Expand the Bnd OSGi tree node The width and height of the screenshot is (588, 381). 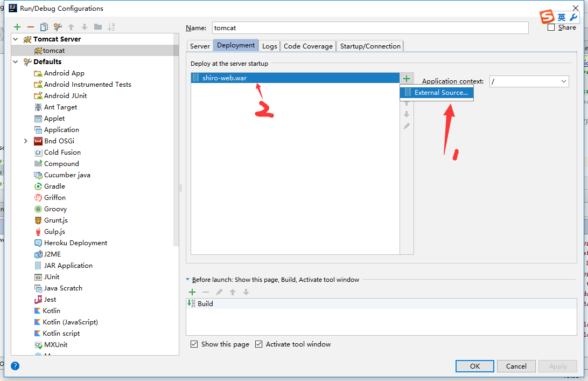[x=25, y=141]
